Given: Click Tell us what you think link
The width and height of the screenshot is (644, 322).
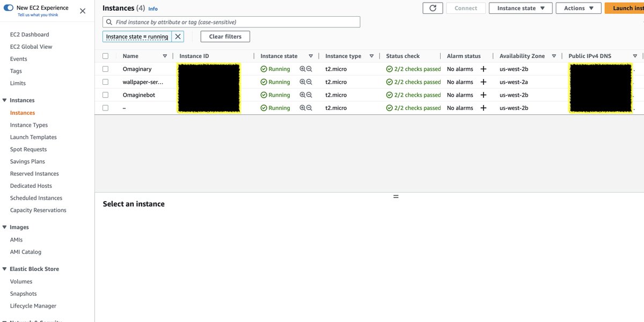Looking at the screenshot, I should click(x=38, y=15).
